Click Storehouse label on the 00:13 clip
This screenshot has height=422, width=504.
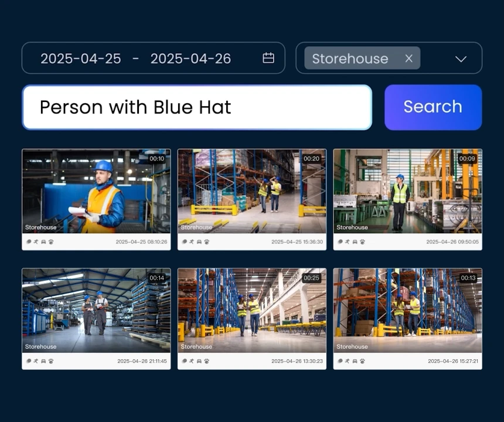352,346
